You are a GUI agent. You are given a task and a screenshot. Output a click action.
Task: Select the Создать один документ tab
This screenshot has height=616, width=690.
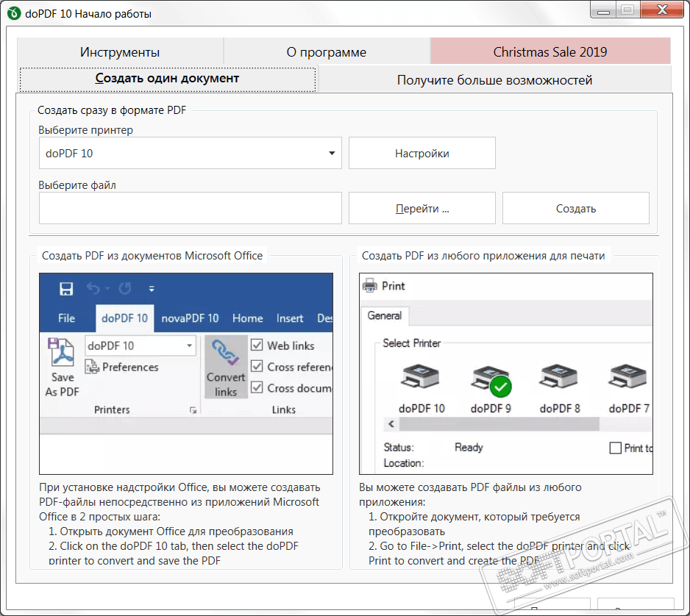pyautogui.click(x=167, y=79)
